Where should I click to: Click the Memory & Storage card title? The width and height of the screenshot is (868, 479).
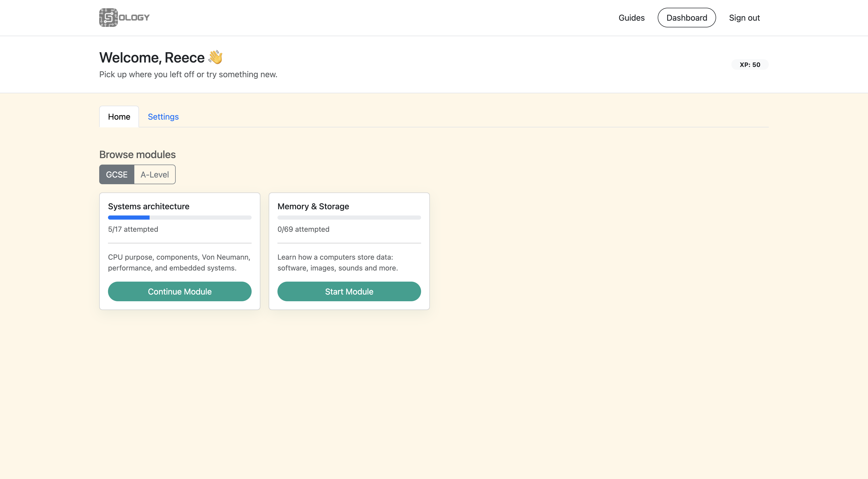click(x=313, y=206)
